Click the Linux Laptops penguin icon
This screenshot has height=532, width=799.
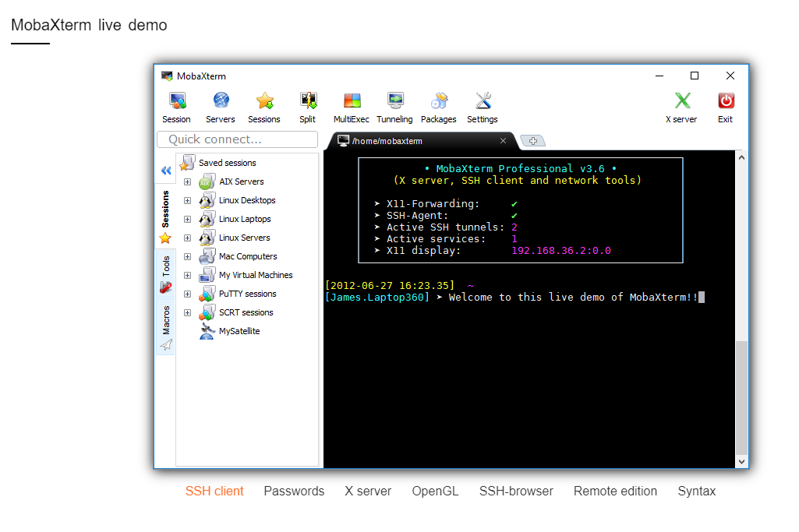pyautogui.click(x=207, y=220)
